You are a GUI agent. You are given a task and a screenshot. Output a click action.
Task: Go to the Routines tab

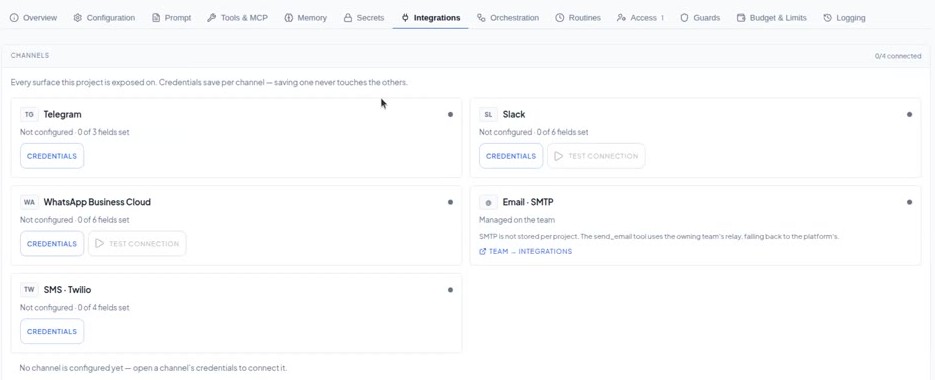578,18
